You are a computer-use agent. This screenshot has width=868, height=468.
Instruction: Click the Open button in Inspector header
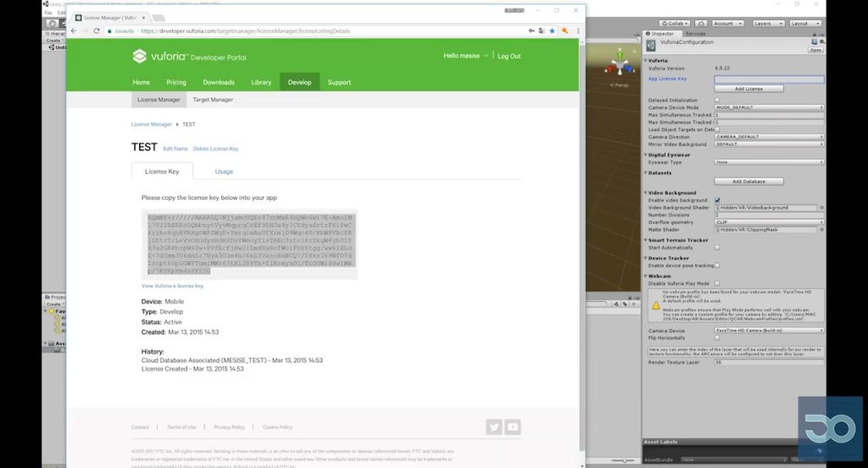pyautogui.click(x=815, y=50)
